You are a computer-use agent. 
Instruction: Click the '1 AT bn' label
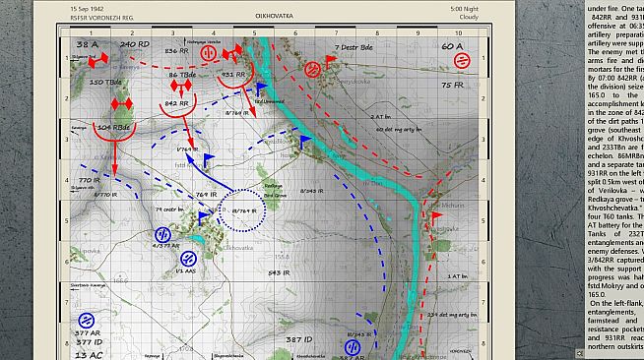(457, 276)
